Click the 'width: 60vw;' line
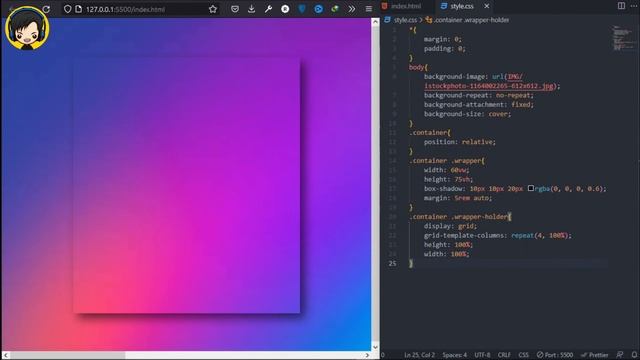 [x=447, y=170]
